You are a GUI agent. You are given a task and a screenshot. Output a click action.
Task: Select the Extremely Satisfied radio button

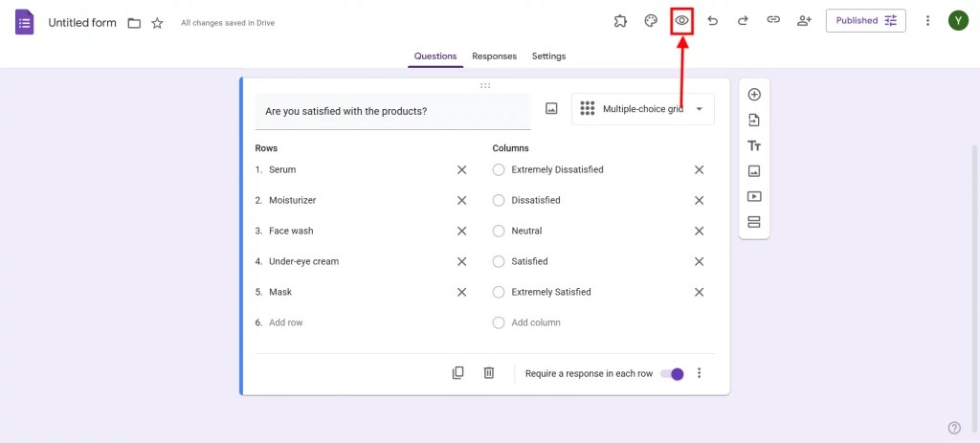pyautogui.click(x=498, y=292)
